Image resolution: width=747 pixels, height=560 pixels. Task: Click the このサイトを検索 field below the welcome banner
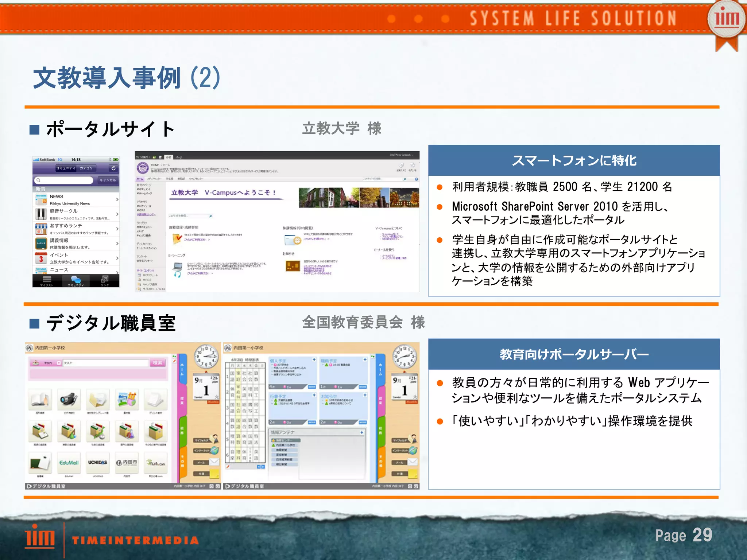(x=190, y=216)
